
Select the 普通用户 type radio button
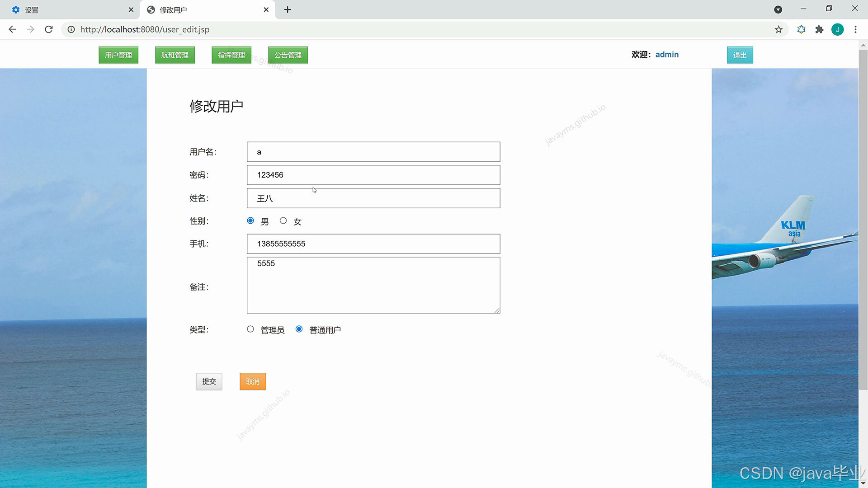coord(299,329)
